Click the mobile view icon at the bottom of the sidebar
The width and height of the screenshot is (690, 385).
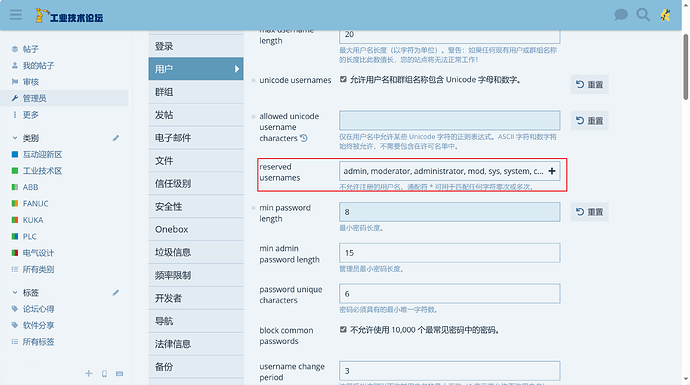click(x=104, y=374)
